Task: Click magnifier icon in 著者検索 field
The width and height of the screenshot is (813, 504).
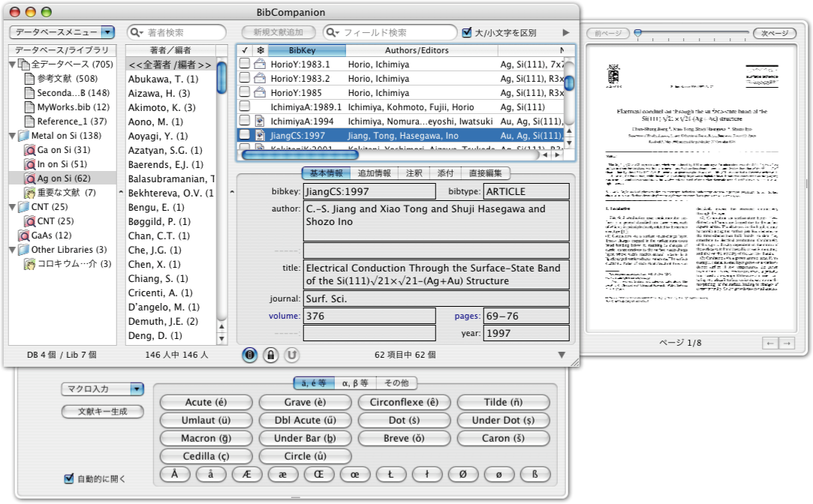Action: pos(137,33)
